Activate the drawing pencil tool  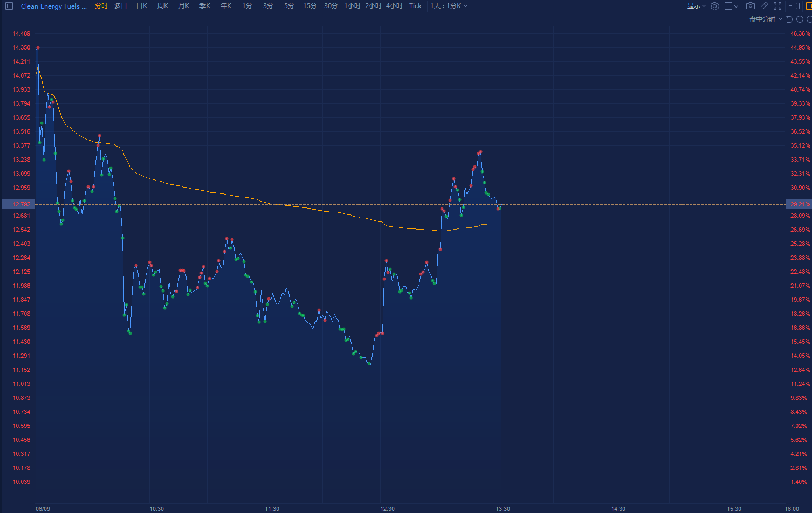(x=764, y=6)
